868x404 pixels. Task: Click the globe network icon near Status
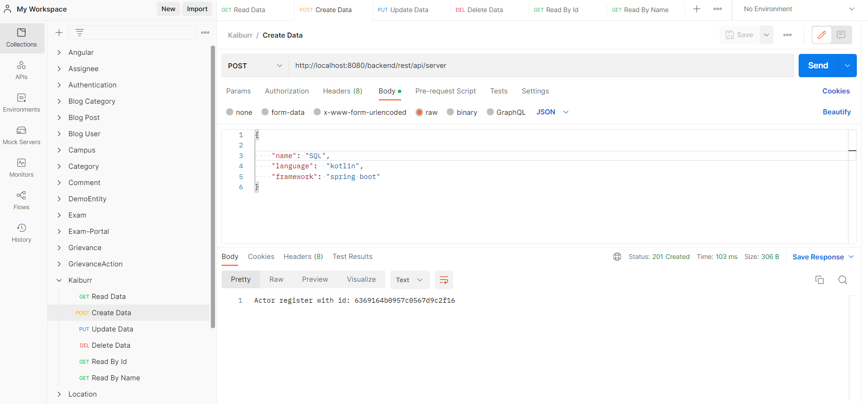[617, 257]
